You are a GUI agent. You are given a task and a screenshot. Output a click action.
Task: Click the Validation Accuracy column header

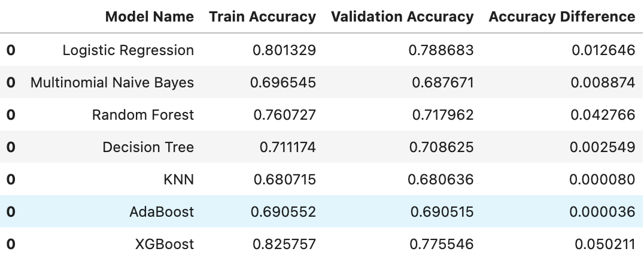(402, 16)
